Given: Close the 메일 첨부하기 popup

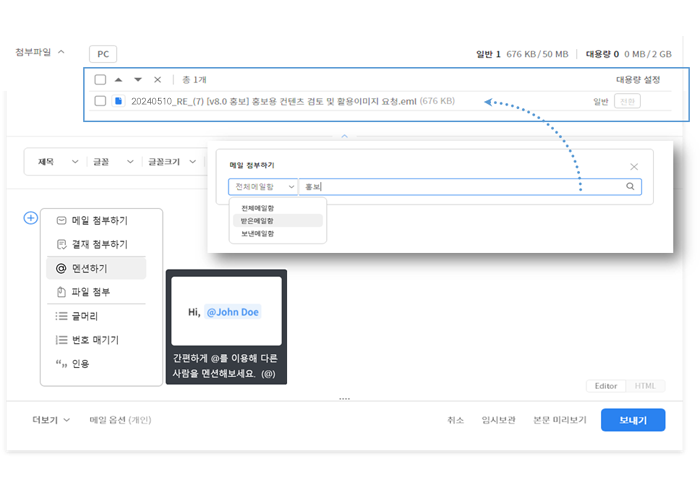Looking at the screenshot, I should pyautogui.click(x=634, y=166).
